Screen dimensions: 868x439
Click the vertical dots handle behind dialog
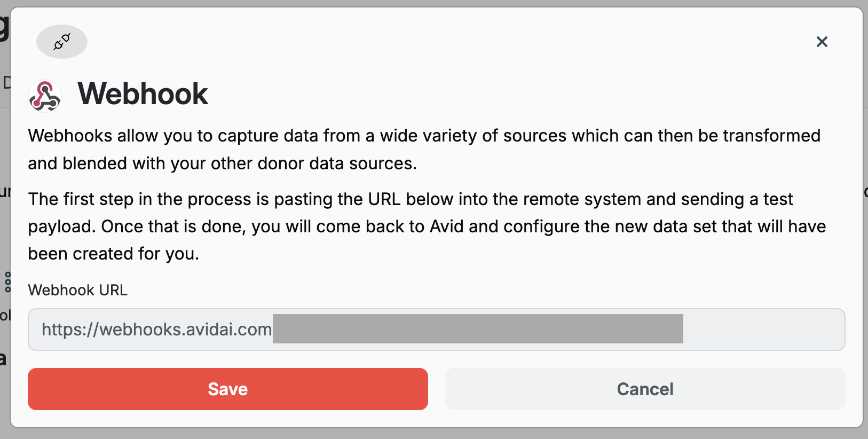pyautogui.click(x=7, y=282)
